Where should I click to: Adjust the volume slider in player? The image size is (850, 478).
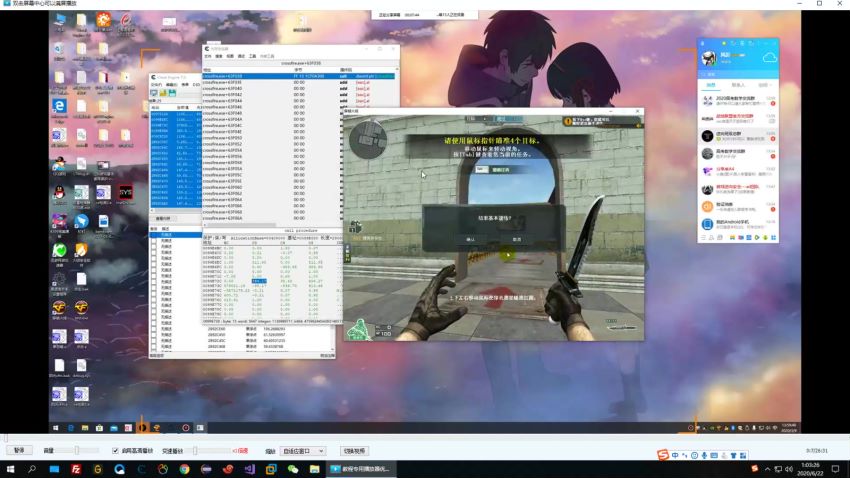77,450
